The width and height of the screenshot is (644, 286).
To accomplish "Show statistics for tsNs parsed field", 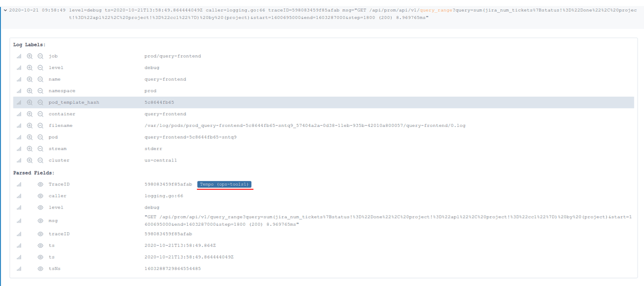I will point(18,268).
